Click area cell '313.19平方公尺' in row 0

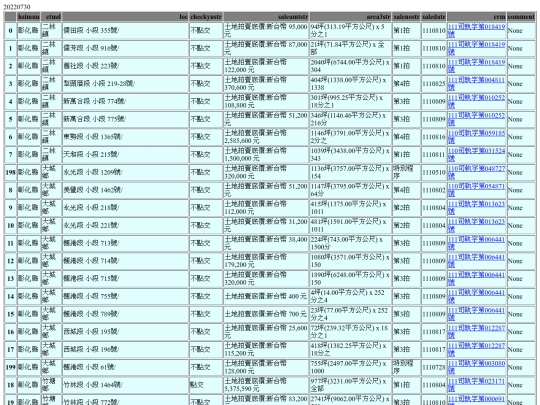[x=351, y=30]
